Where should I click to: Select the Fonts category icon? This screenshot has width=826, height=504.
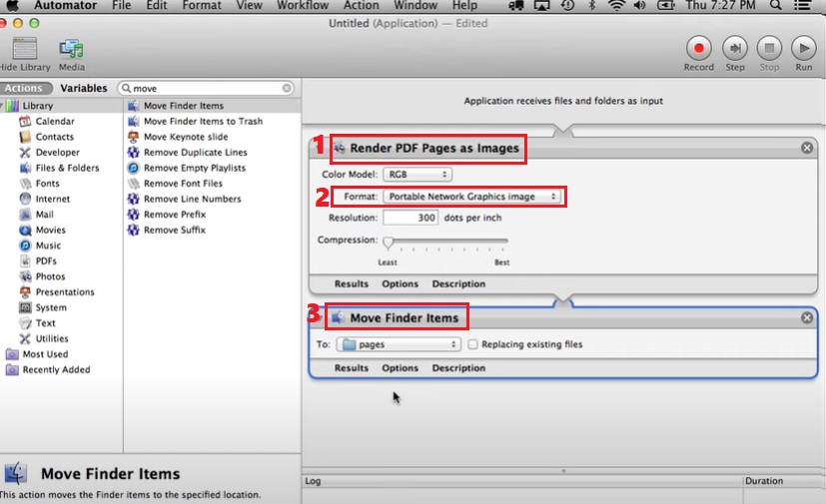tap(25, 184)
